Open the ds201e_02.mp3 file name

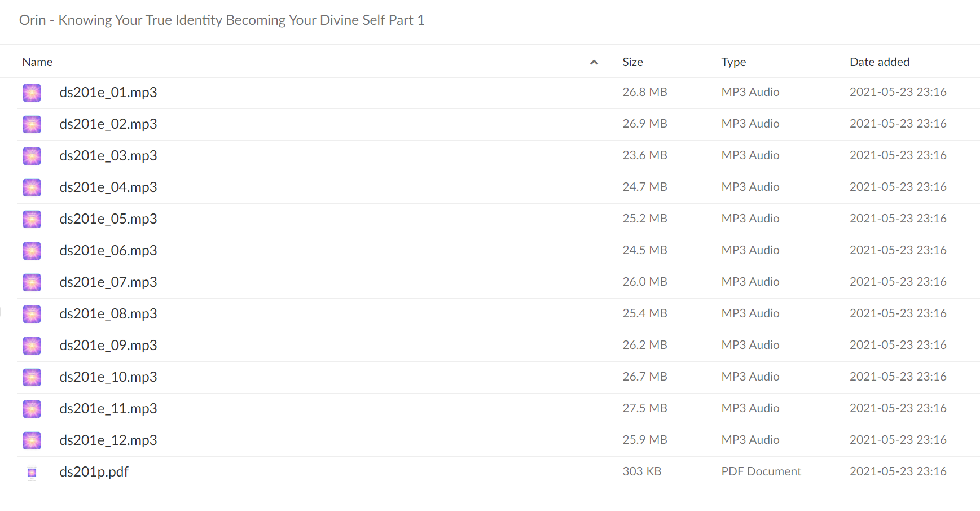pos(108,124)
